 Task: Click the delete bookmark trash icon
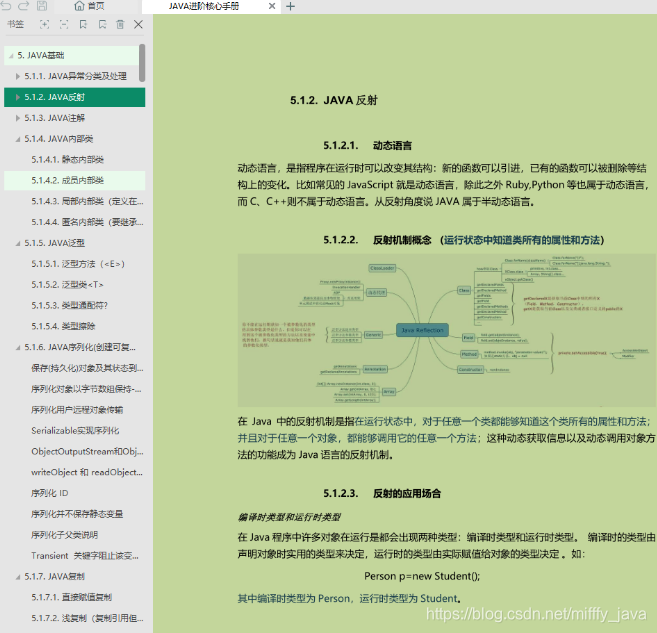(120, 24)
